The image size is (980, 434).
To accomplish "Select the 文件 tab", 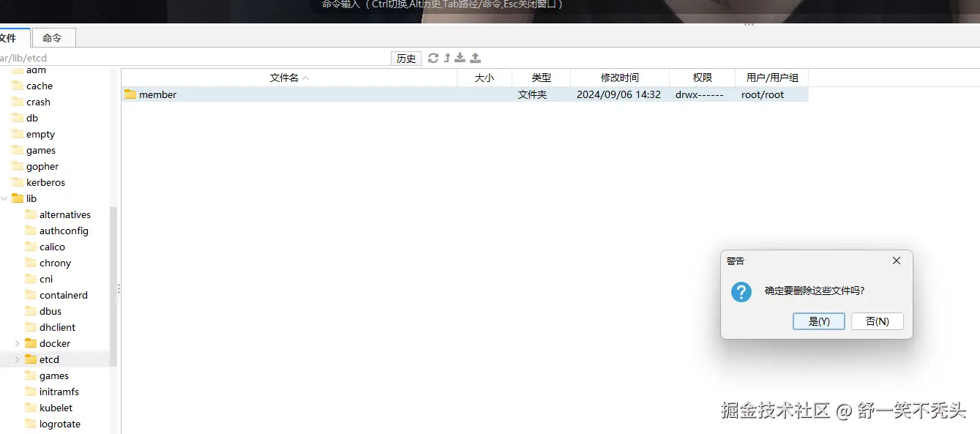I will pos(10,37).
